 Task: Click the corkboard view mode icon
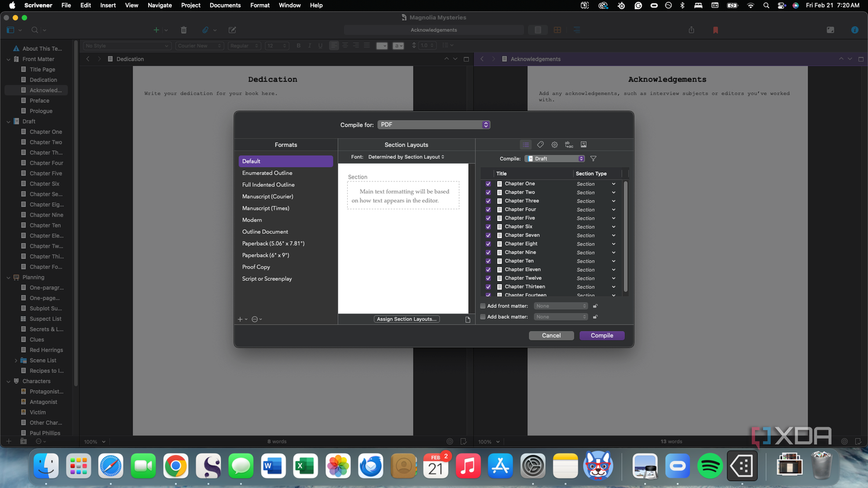click(x=557, y=30)
